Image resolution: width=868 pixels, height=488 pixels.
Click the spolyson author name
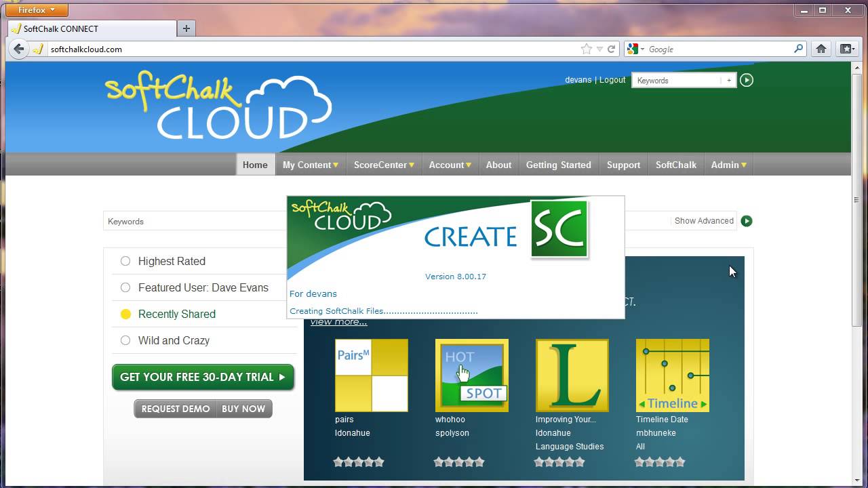click(452, 433)
